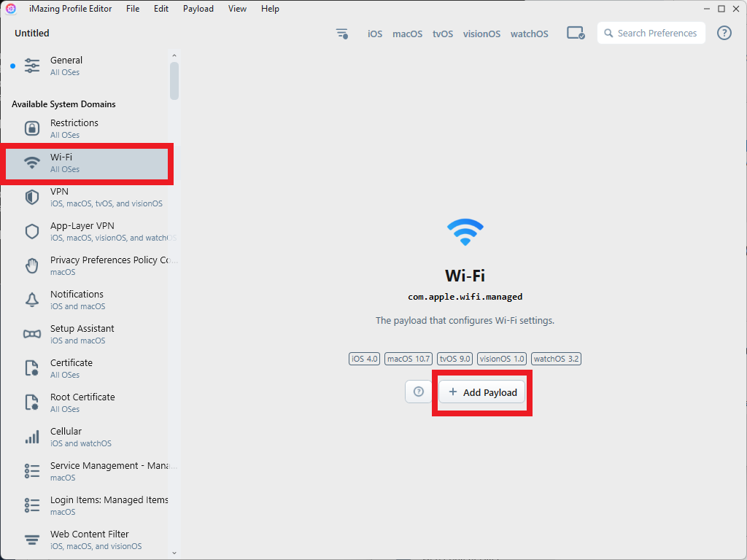Click the large Wi-Fi icon in main panel
The width and height of the screenshot is (747, 560).
(465, 232)
